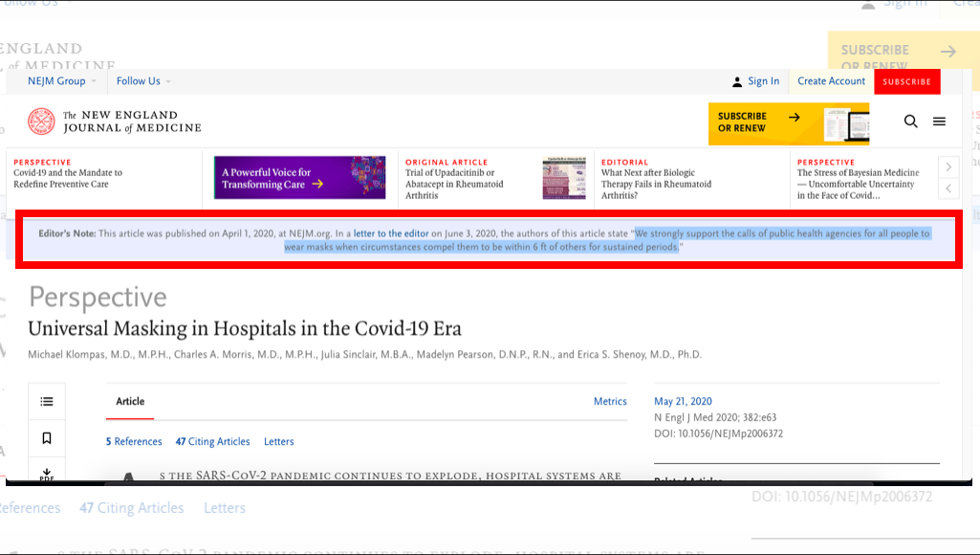
Task: Open the search magnifier icon
Action: click(910, 122)
